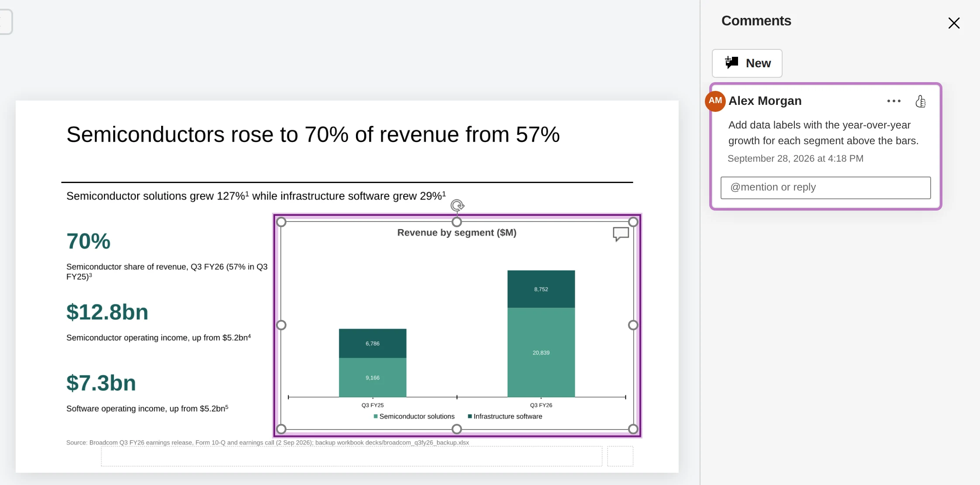Click the Source footnote line
Screen dimensions: 980x485
point(267,443)
